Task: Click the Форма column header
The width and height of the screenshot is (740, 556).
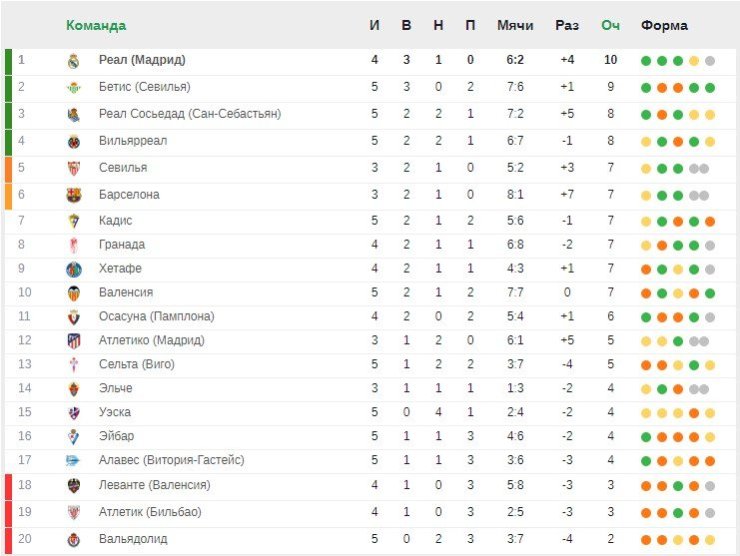Action: [x=664, y=25]
